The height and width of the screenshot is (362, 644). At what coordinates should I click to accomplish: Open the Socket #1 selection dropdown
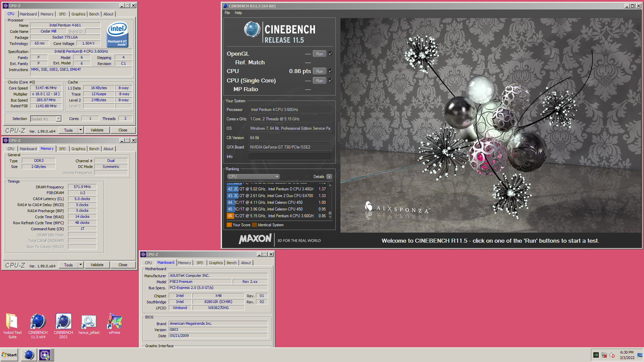(59, 119)
